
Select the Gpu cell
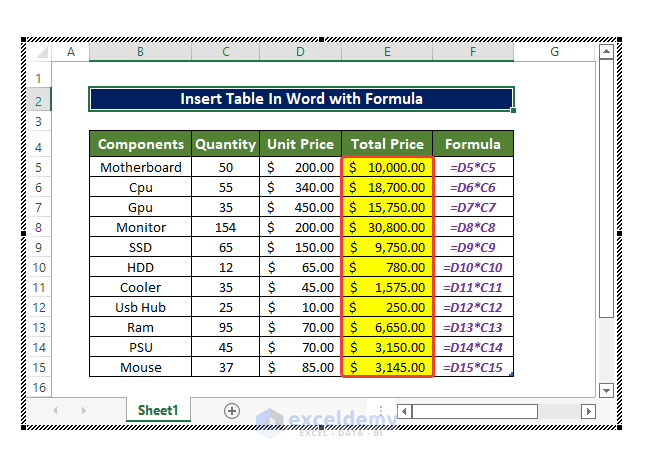click(x=141, y=207)
